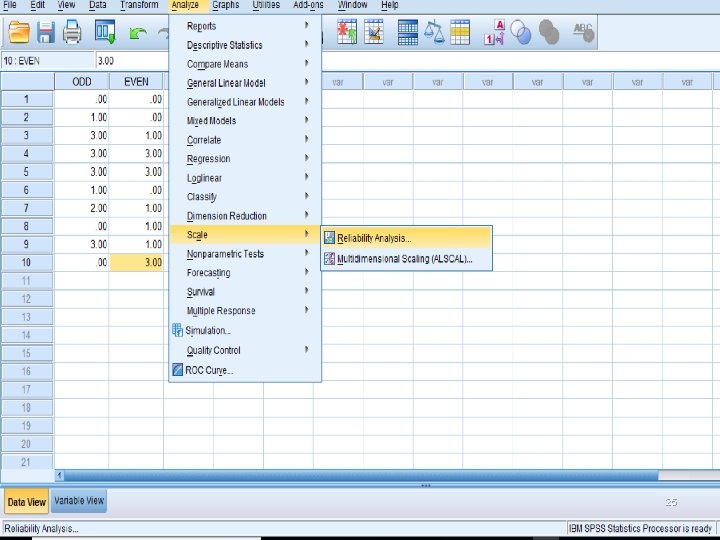The image size is (720, 540).
Task: Click the Use Variable Sets circles icon
Action: (x=521, y=32)
